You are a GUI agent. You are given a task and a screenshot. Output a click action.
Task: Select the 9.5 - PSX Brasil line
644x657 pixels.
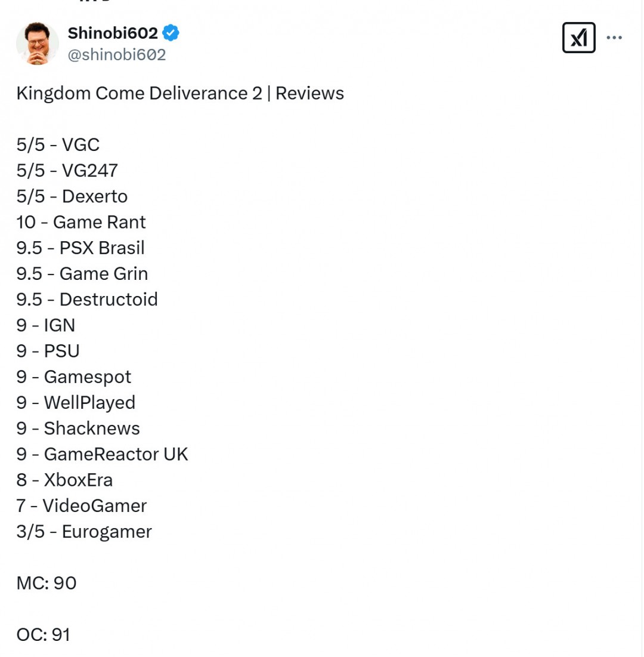tap(80, 248)
